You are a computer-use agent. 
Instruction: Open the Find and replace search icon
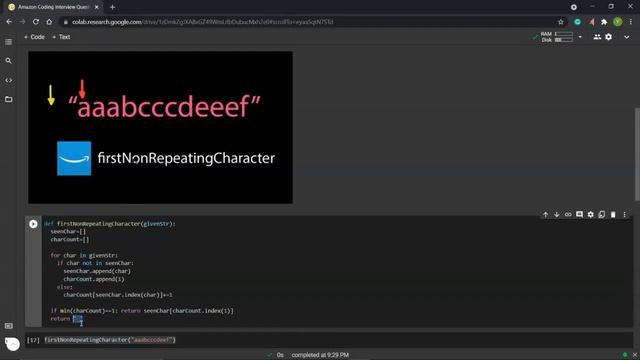point(9,61)
